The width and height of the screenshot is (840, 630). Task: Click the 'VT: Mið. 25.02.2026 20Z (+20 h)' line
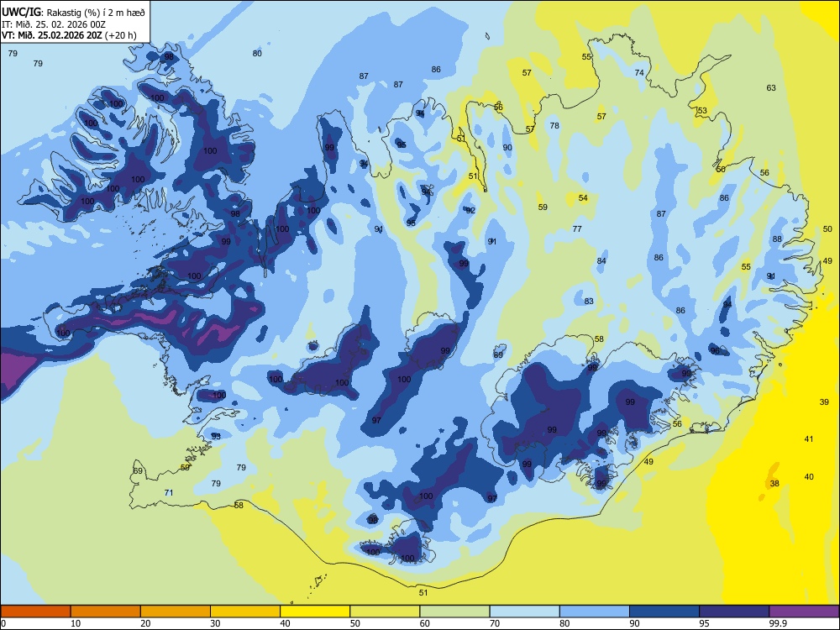point(69,35)
